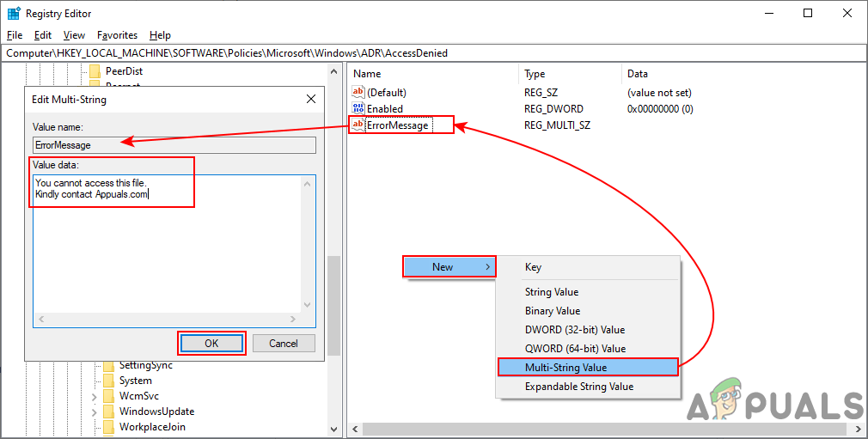Click the tree pane vertical scrollbar thumb
The image size is (868, 439).
333,306
